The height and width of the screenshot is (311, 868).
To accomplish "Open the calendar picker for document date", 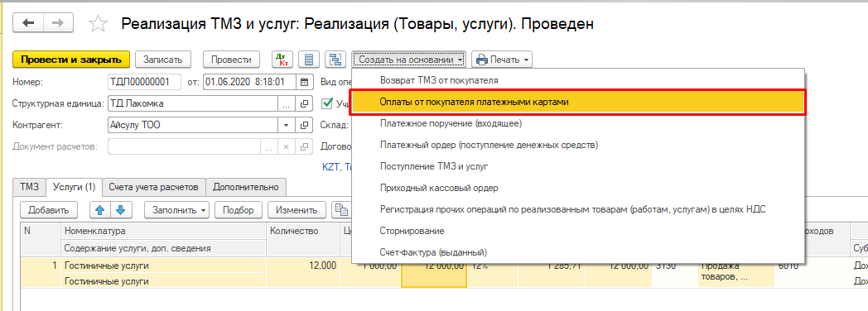I will pyautogui.click(x=304, y=83).
